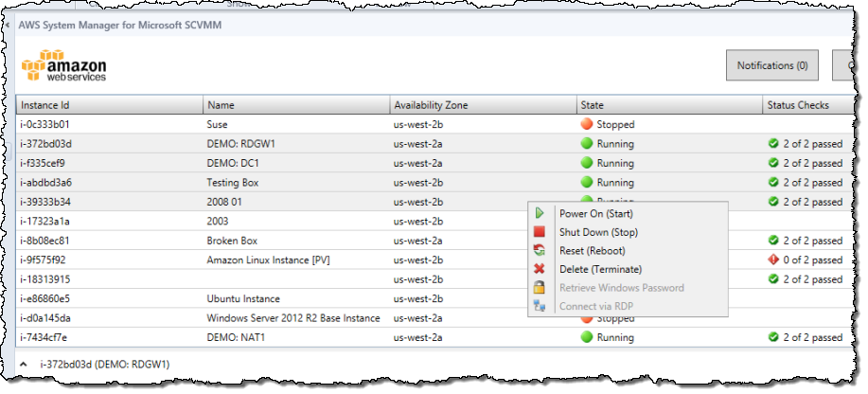Collapse the i-372bd03d (DEMO: RDGW1) details panel
This screenshot has height=394, width=868.
pyautogui.click(x=24, y=364)
